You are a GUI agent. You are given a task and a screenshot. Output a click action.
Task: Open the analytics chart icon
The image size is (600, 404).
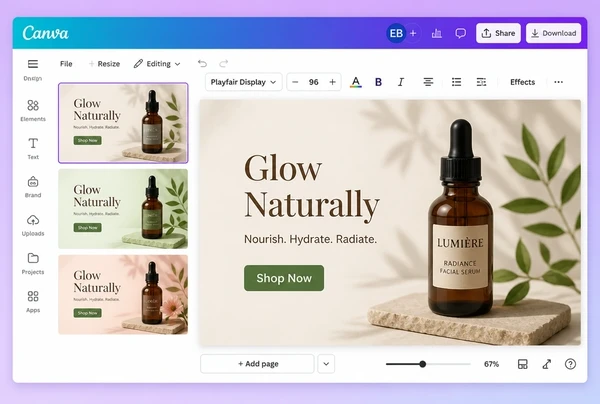437,33
